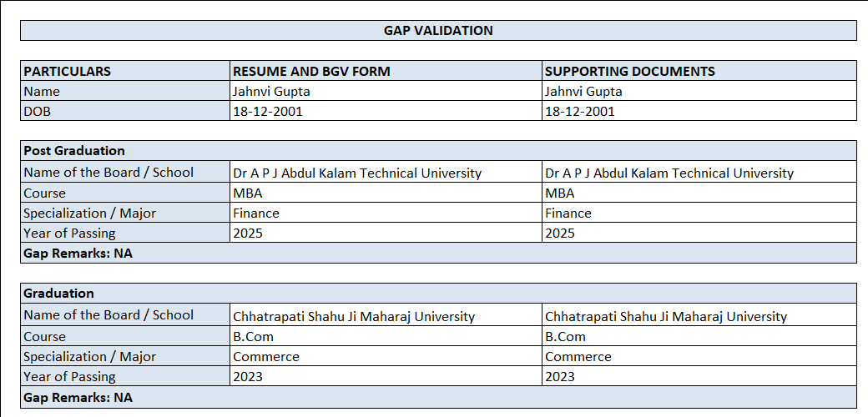The height and width of the screenshot is (417, 868).
Task: Select the PARTICULARS header cell
Action: (125, 71)
